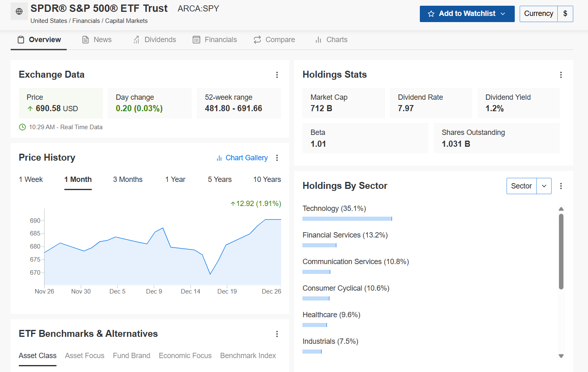This screenshot has height=372, width=588.
Task: Click the Consumer Cyclical (10.6%) label
Action: click(x=346, y=288)
